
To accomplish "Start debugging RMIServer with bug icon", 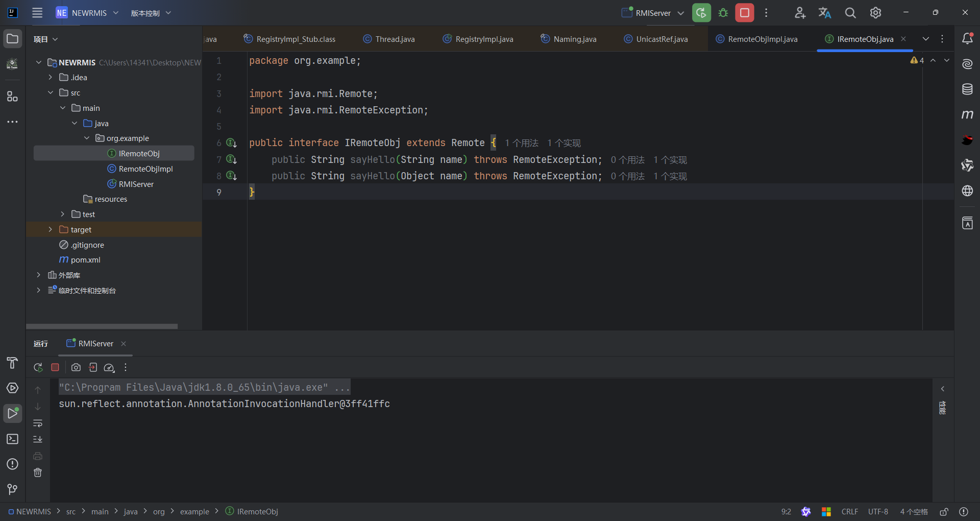I will pyautogui.click(x=723, y=13).
